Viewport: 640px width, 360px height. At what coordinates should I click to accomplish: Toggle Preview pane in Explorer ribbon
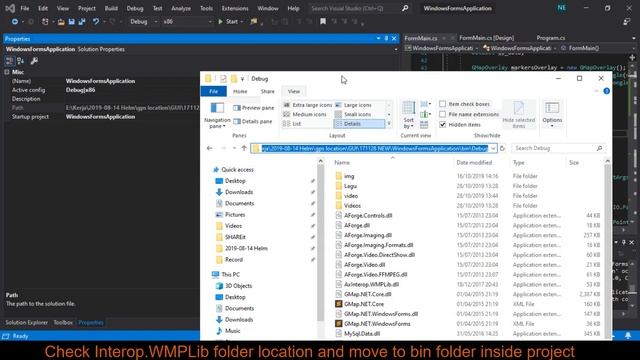(x=253, y=108)
